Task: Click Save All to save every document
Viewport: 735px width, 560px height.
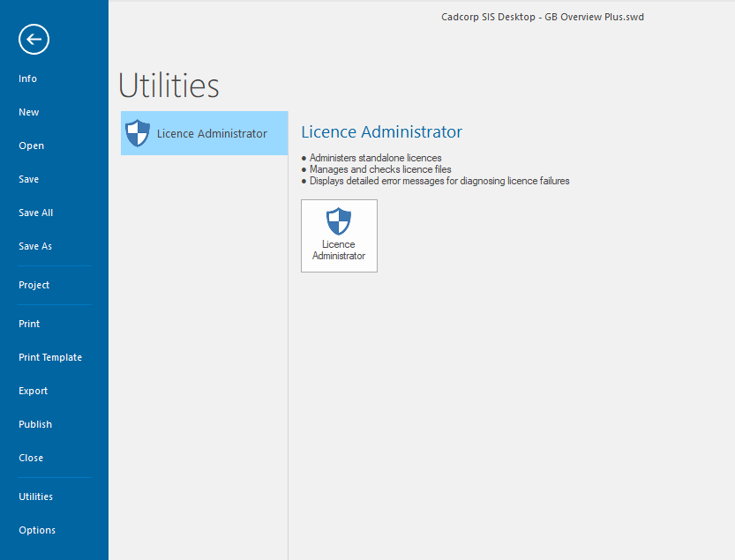Action: [35, 213]
